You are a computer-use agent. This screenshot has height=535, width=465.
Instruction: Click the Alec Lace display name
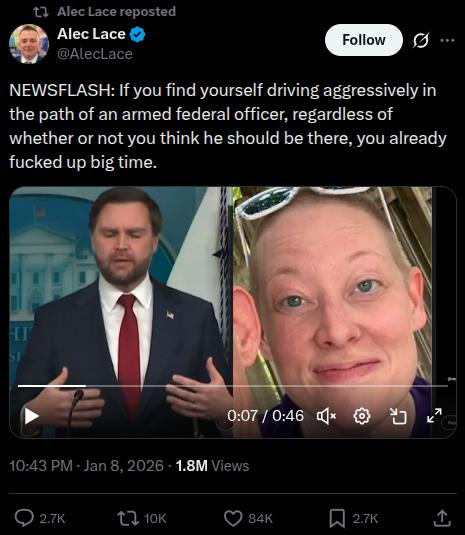tap(91, 34)
